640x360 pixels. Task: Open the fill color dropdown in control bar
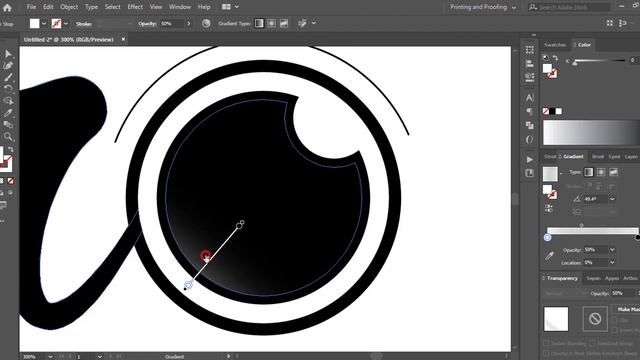coord(44,24)
